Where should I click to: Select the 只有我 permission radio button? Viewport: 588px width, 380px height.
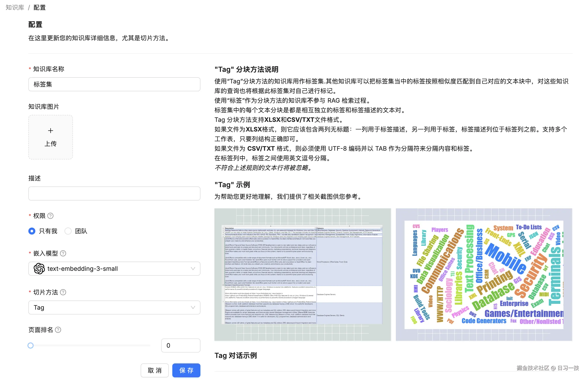point(32,231)
